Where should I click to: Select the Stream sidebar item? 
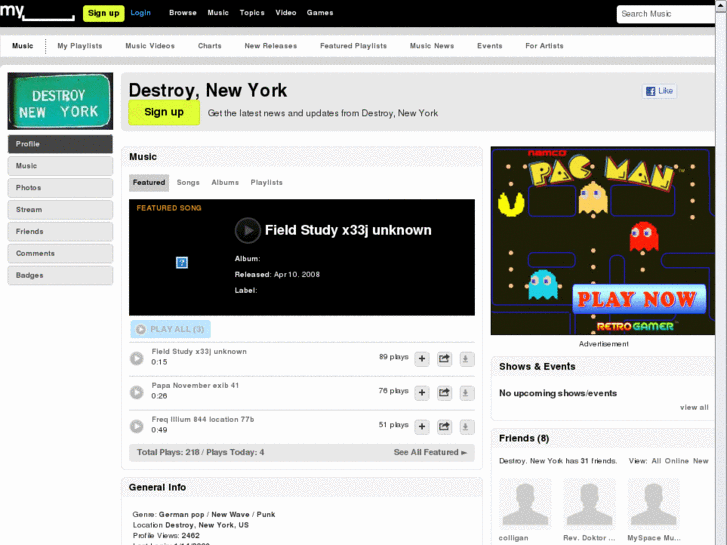point(60,210)
